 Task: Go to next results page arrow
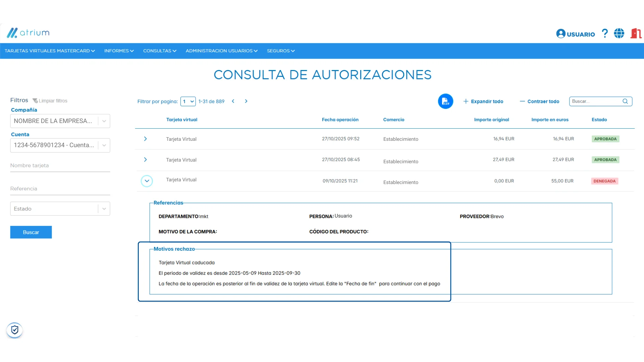coord(246,101)
